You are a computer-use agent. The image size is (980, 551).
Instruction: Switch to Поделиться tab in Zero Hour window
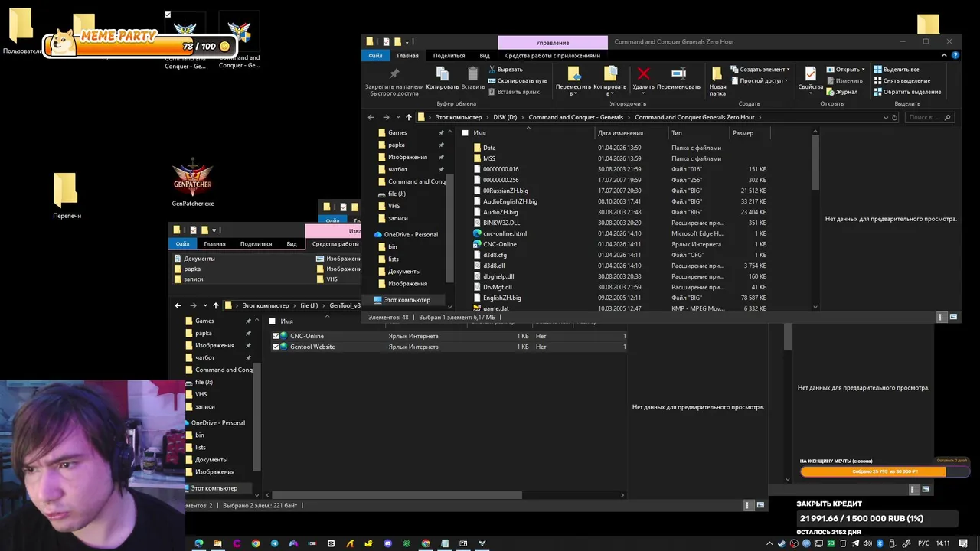coord(449,55)
